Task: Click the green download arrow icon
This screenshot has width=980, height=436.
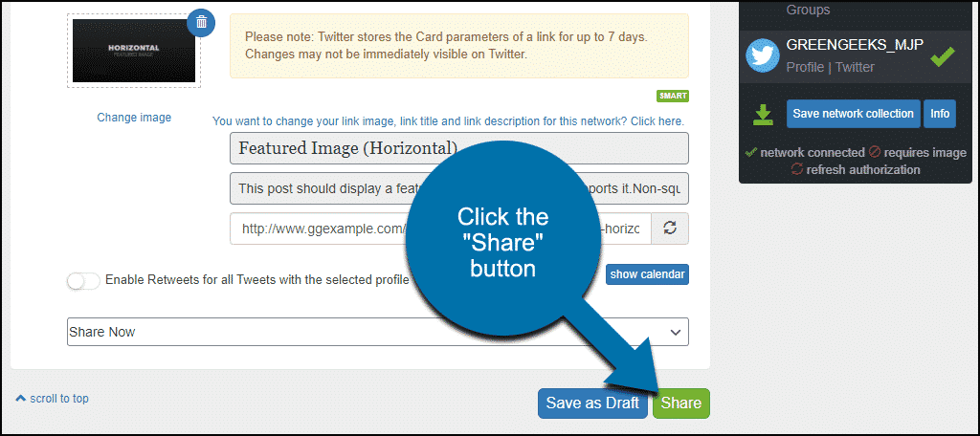Action: tap(763, 115)
